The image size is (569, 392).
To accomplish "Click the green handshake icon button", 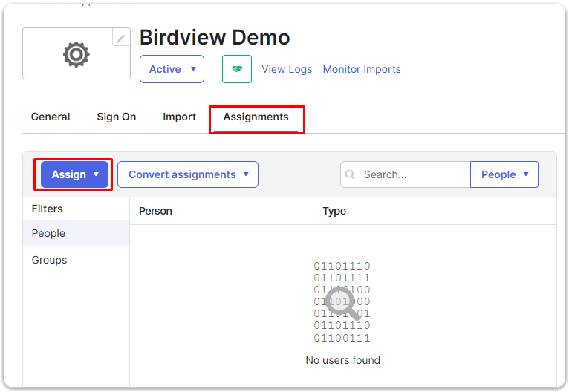I will 237,69.
